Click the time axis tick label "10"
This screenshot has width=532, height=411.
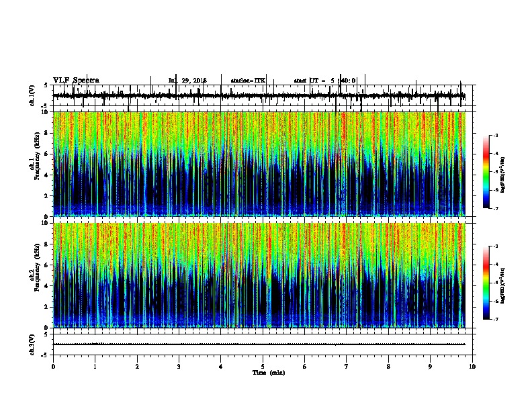(x=472, y=367)
